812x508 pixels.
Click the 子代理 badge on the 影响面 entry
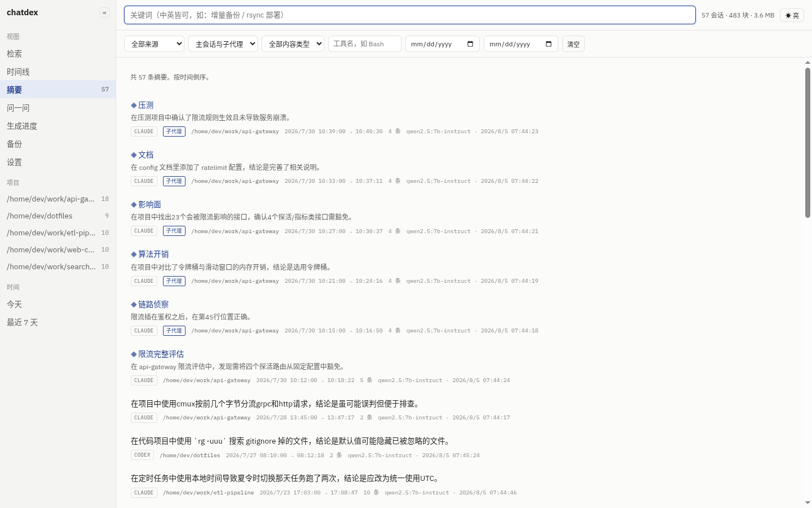[x=174, y=231]
